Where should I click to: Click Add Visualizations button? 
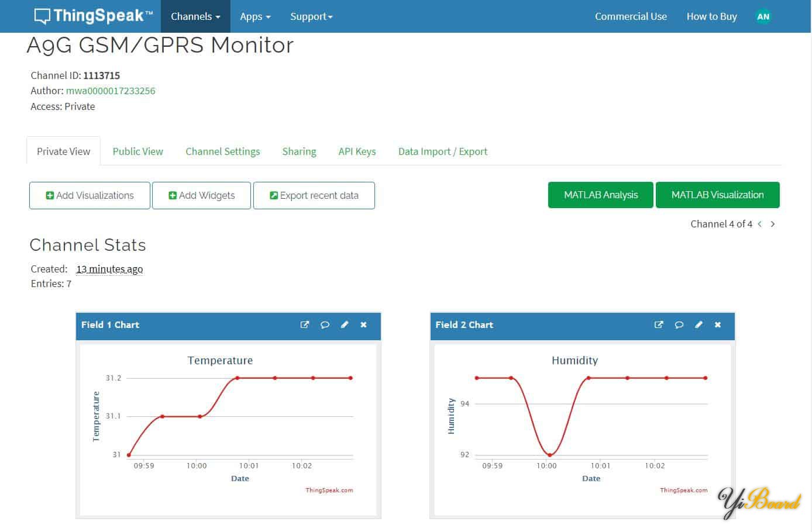click(x=90, y=195)
